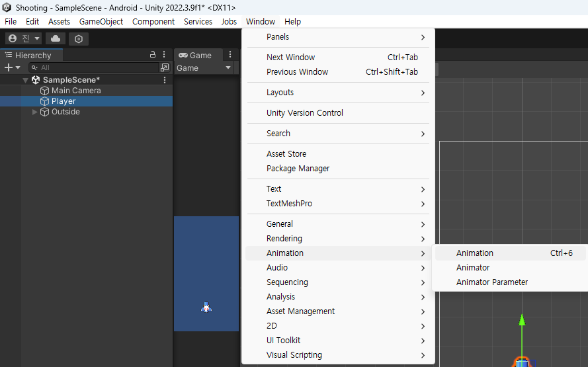
Task: Choose Next Window from the menu
Action: click(x=338, y=58)
